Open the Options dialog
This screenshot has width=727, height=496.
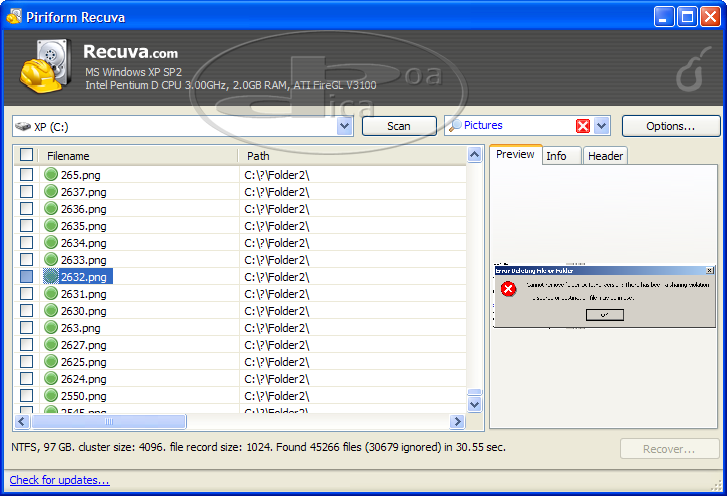[670, 126]
